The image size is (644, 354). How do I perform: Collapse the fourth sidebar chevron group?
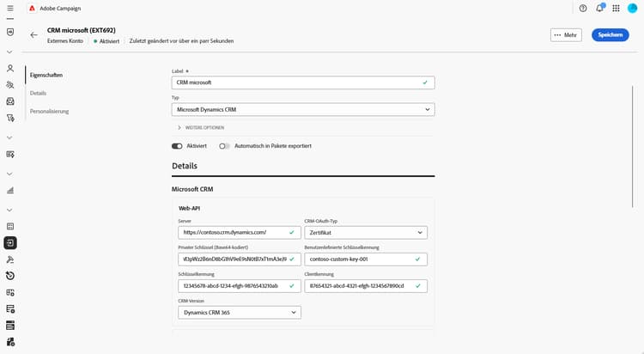click(9, 211)
